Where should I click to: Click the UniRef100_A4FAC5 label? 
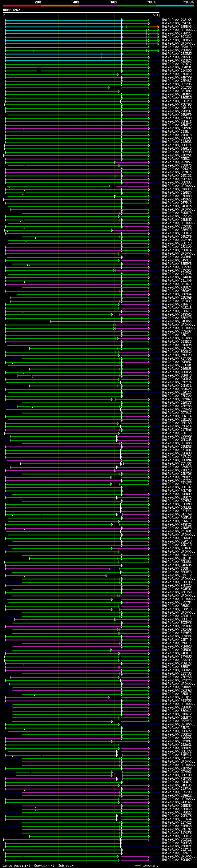point(177,206)
